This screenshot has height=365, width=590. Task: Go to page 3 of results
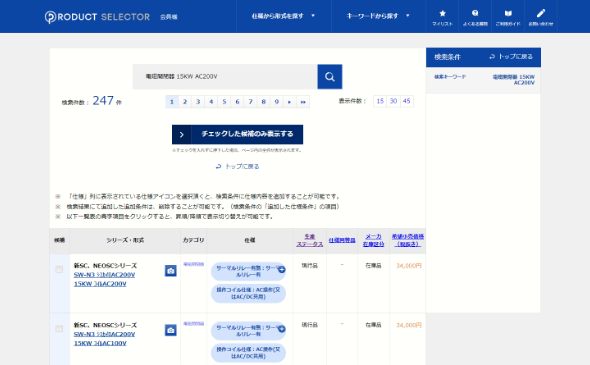[198, 102]
